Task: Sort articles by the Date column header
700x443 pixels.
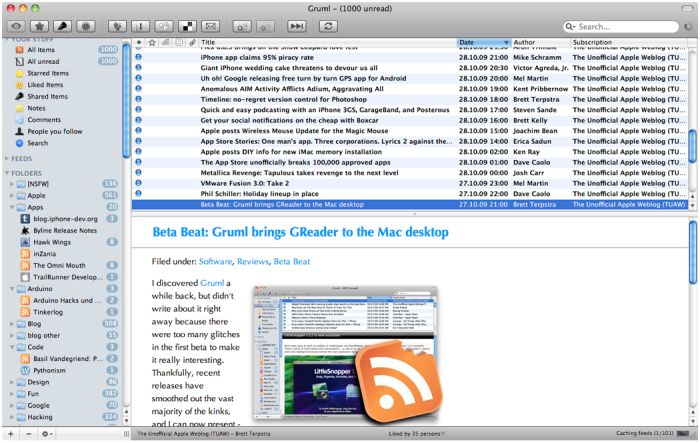Action: [x=483, y=42]
